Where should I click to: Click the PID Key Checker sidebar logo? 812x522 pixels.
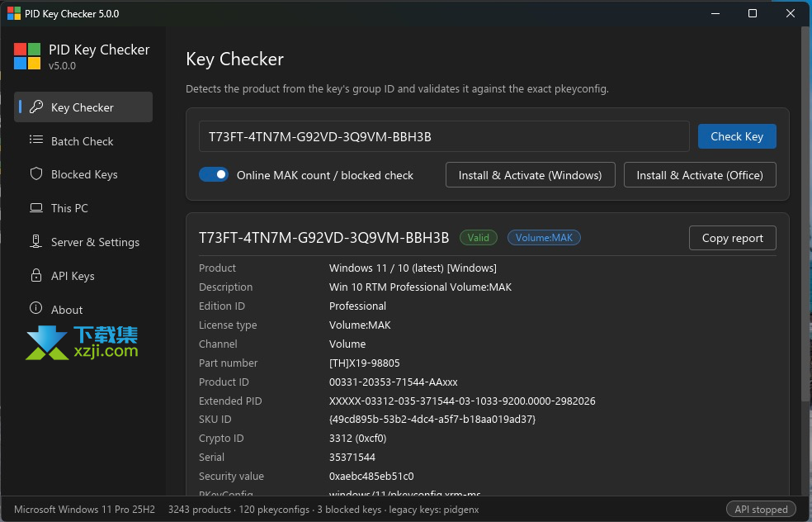click(27, 56)
